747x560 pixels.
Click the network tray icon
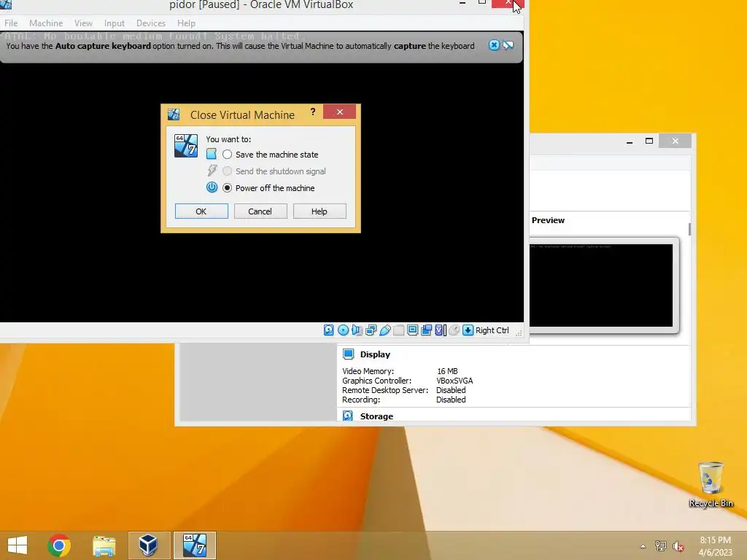[x=661, y=546]
